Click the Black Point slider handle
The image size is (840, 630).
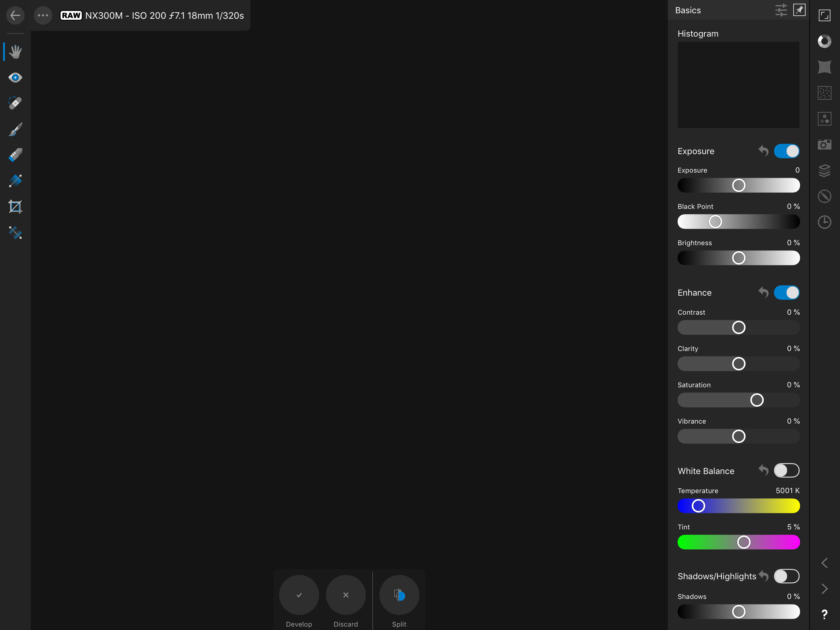coord(715,221)
